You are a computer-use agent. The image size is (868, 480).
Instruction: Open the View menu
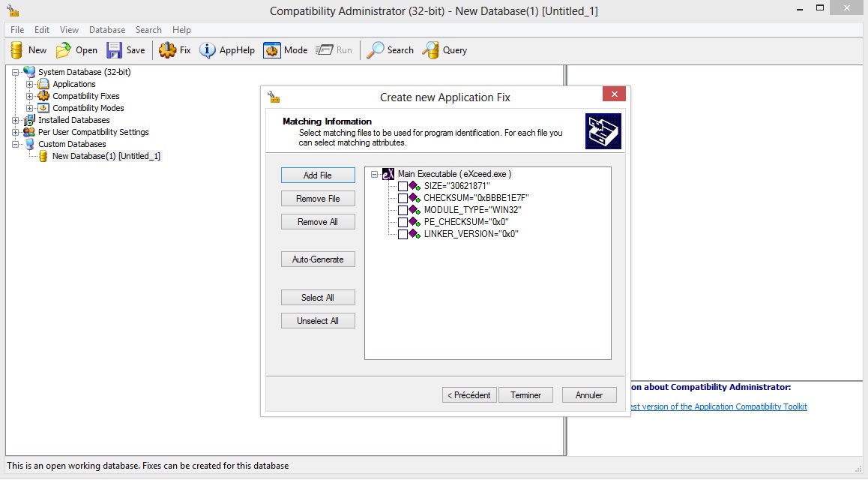tap(69, 30)
